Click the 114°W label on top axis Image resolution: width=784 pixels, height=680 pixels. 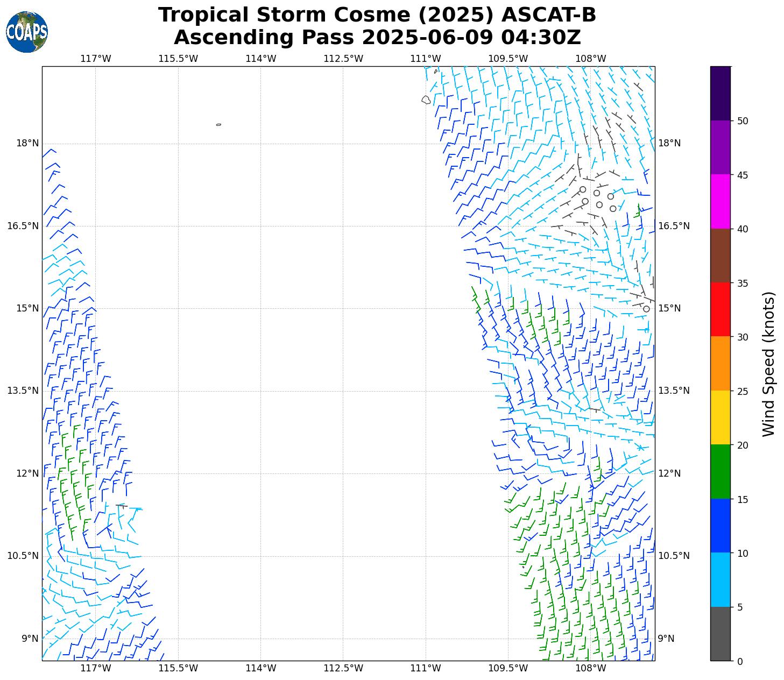point(260,59)
